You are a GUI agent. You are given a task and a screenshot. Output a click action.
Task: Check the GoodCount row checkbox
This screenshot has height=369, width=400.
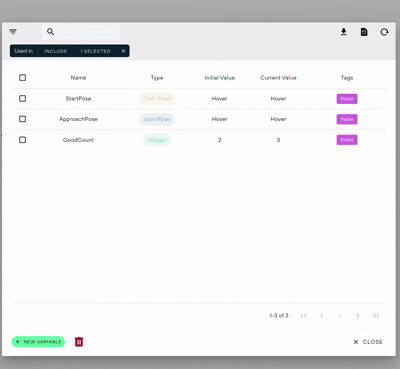coord(22,140)
